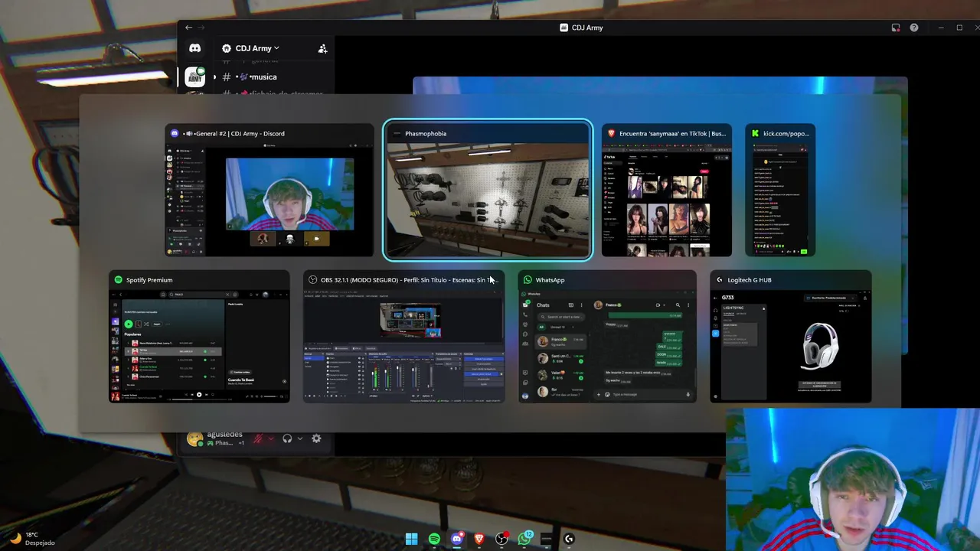Open the microphone input options chevron
This screenshot has height=551, width=980.
click(271, 439)
